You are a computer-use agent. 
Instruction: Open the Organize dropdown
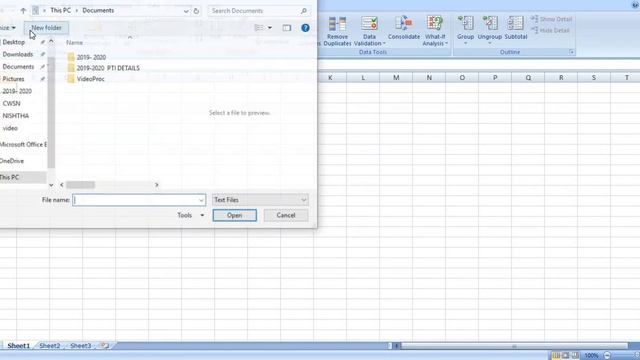7,28
